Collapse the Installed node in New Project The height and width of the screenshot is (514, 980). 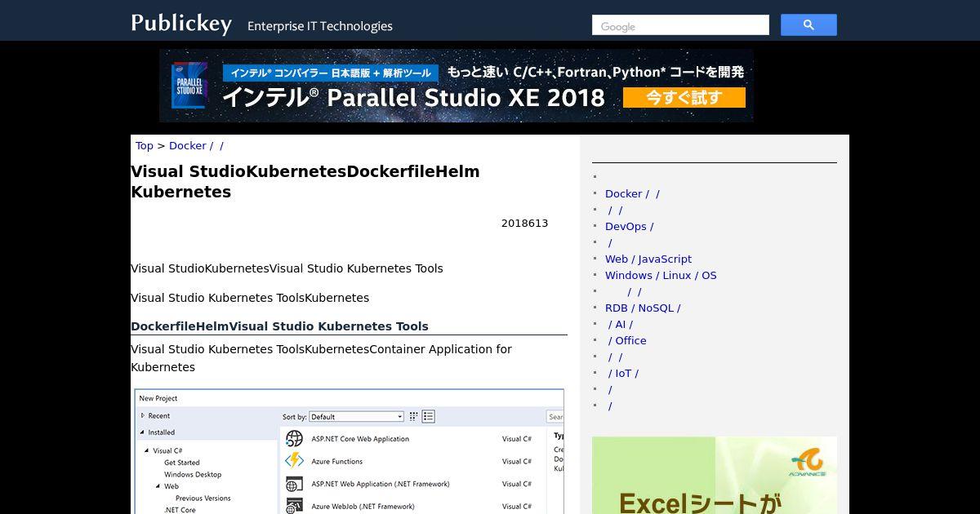(x=143, y=432)
